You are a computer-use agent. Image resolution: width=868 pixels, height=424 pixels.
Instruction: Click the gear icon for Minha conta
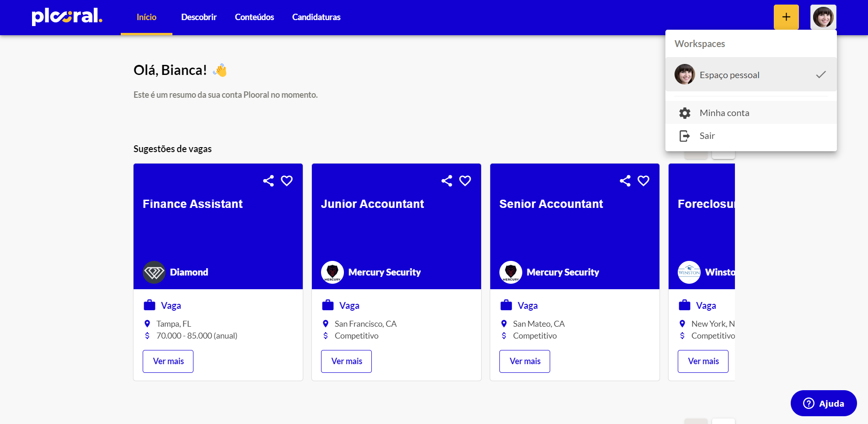(685, 113)
